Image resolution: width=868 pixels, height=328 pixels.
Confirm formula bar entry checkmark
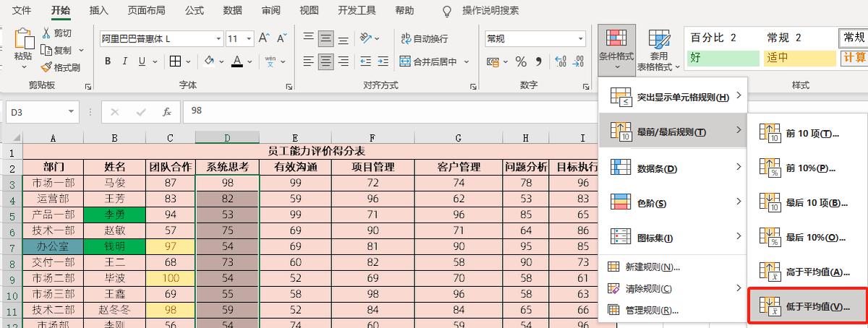(141, 112)
